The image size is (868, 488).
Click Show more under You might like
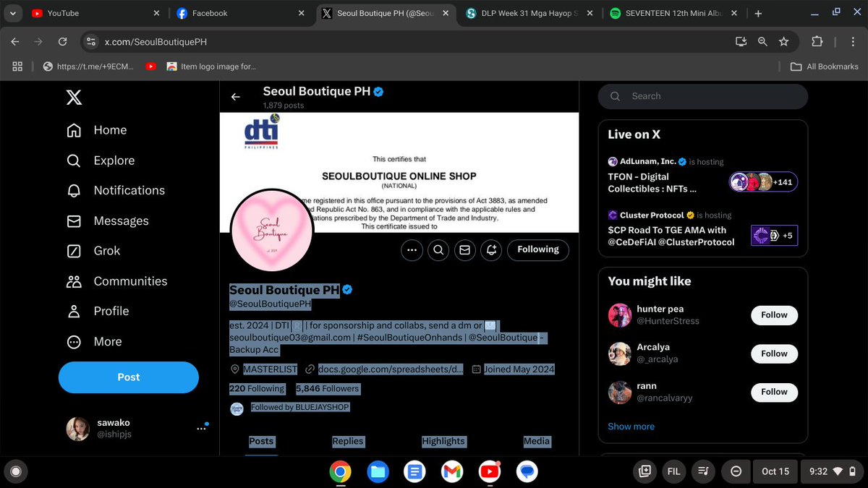(x=631, y=427)
